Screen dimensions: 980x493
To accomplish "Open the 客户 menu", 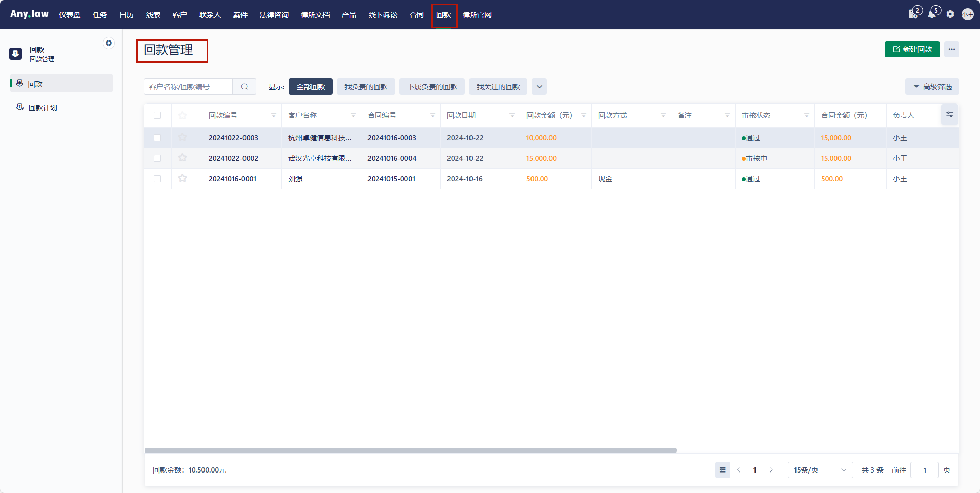I will coord(180,15).
